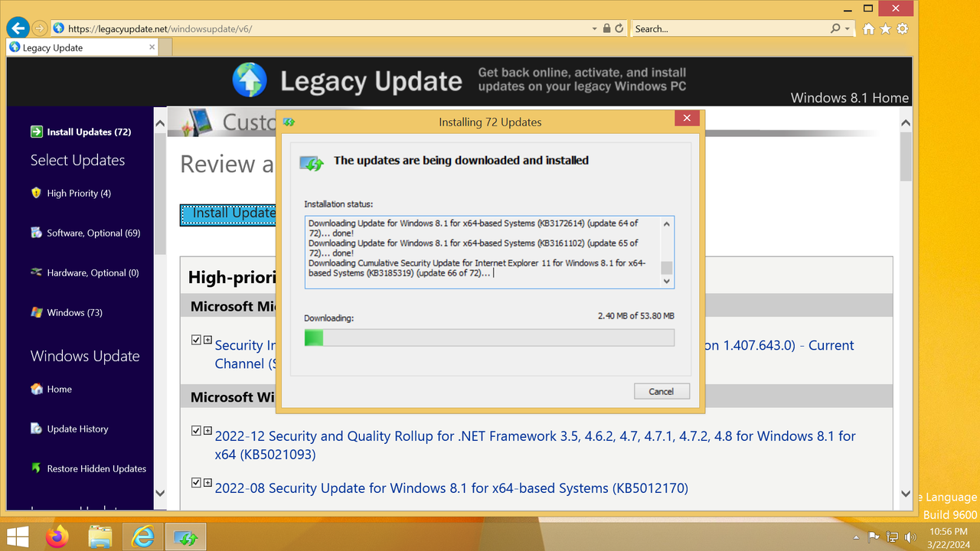Click the address bar lock icon
This screenshot has height=551, width=980.
pos(607,28)
